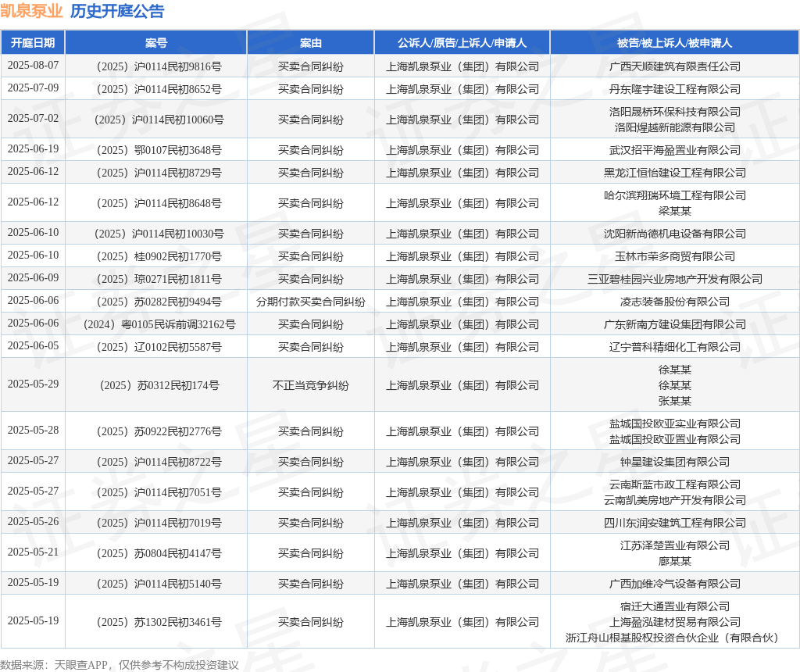Click defendant 武汉招平海盈置业有限公司

pos(674,150)
